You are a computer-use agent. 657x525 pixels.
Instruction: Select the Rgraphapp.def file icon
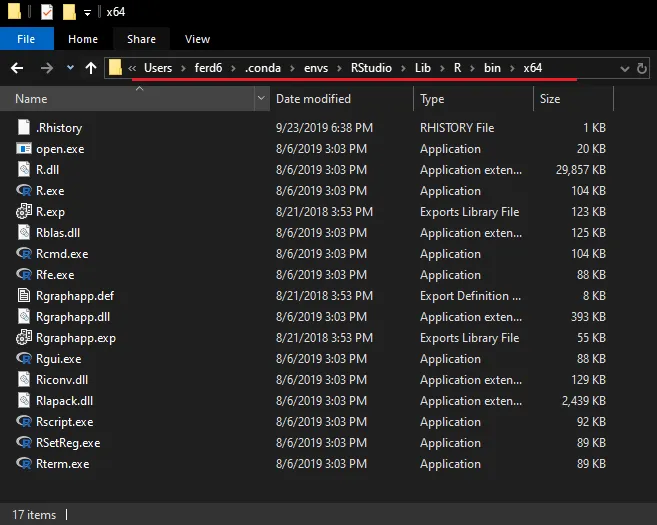(x=25, y=296)
